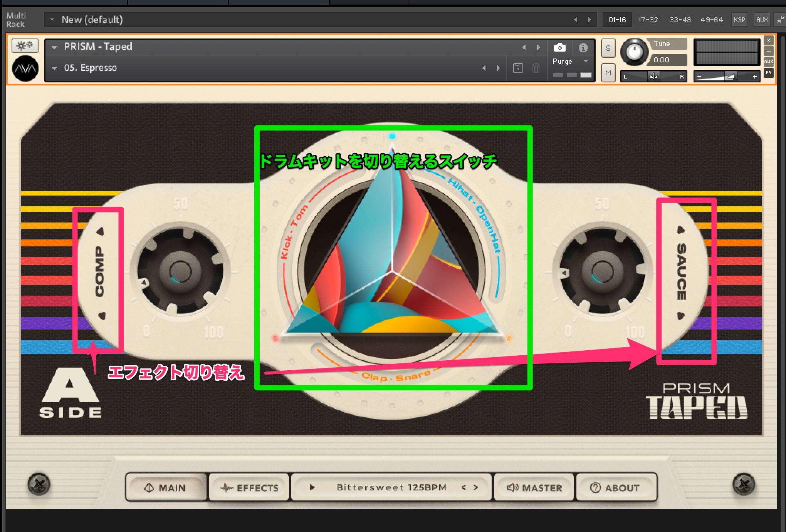Viewport: 786px width, 532px height.
Task: Select next demo pattern with right chevron
Action: coord(476,487)
